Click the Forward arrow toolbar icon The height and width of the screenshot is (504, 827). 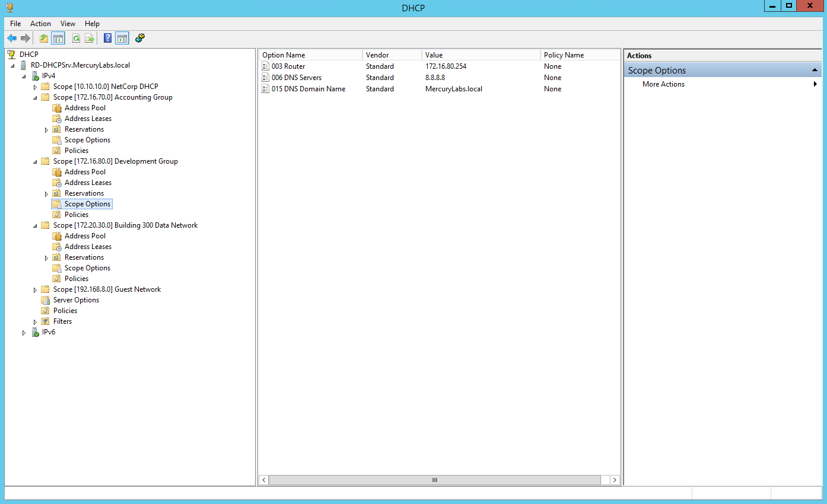[x=26, y=39]
